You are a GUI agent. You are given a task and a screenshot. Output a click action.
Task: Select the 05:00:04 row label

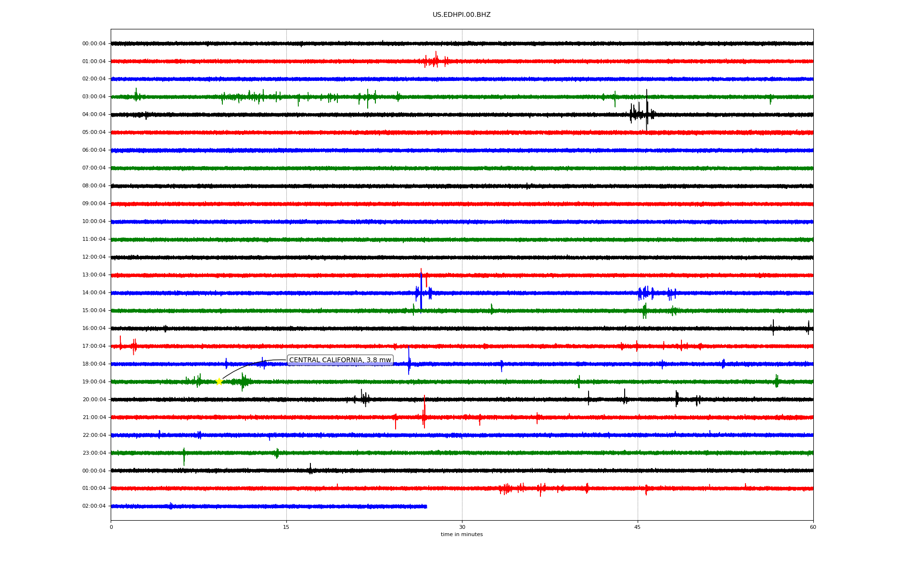(94, 132)
